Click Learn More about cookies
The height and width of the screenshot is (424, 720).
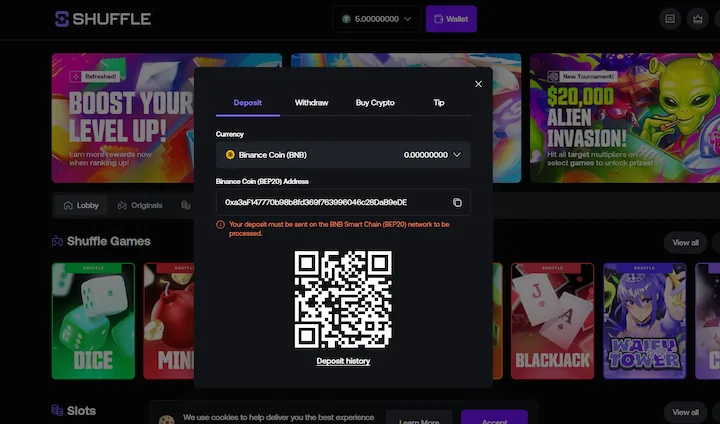(x=419, y=418)
